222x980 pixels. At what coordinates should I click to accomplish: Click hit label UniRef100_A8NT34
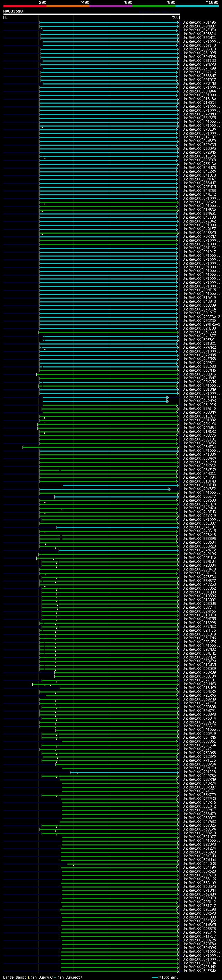pyautogui.click(x=199, y=447)
